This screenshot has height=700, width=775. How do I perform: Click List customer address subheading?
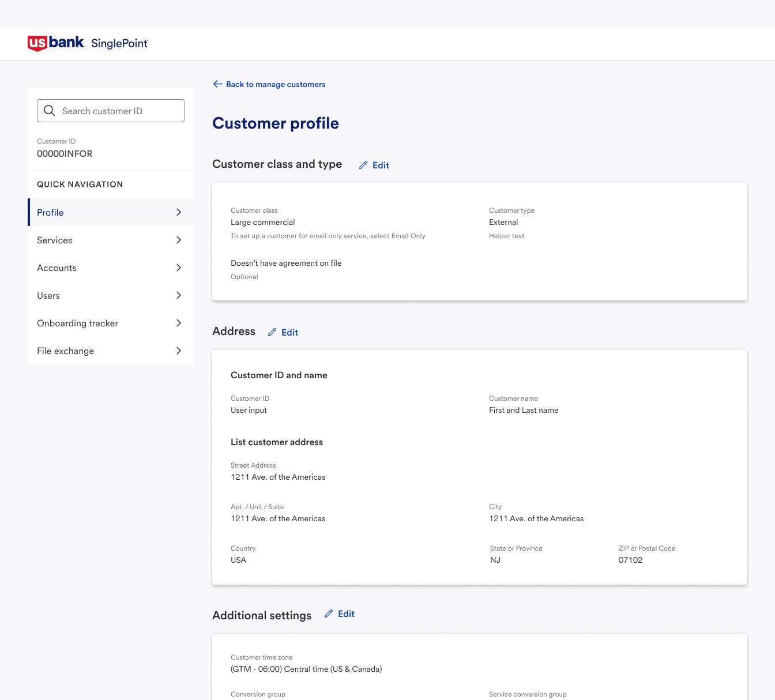(277, 442)
